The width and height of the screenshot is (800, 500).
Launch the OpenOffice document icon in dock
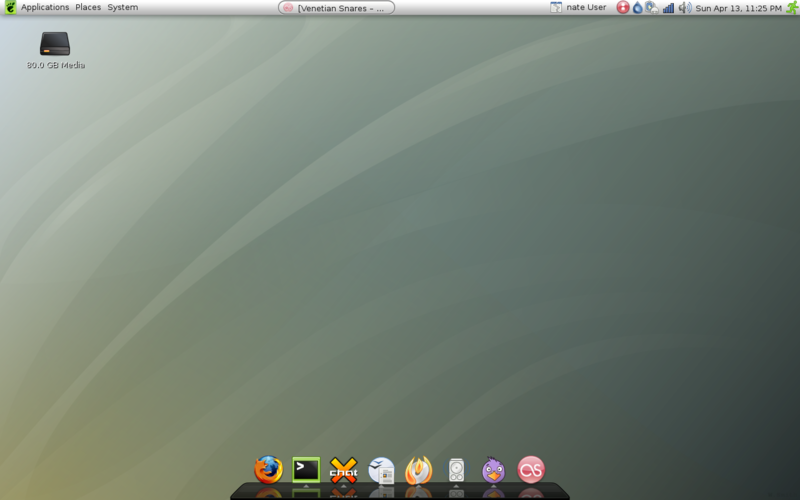point(381,469)
